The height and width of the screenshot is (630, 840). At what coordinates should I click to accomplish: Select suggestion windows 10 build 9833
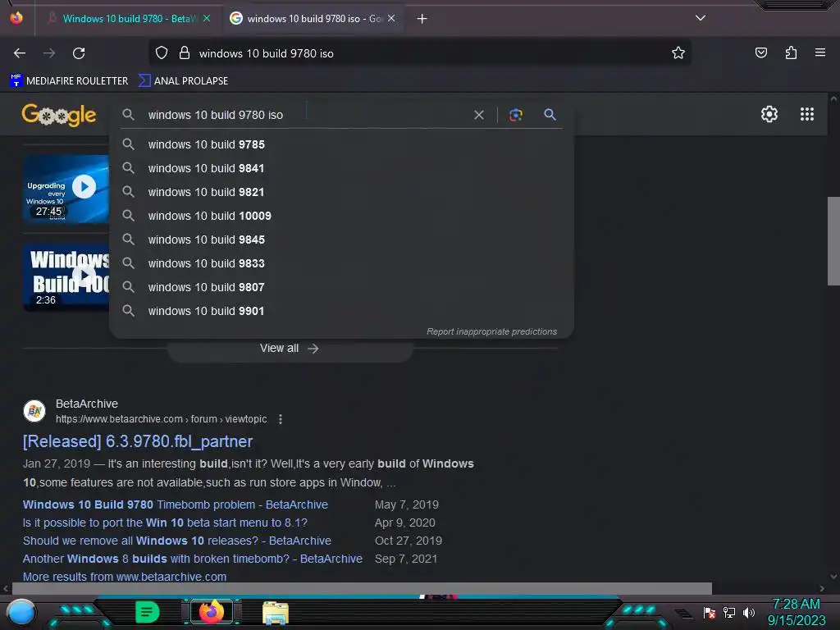341,263
